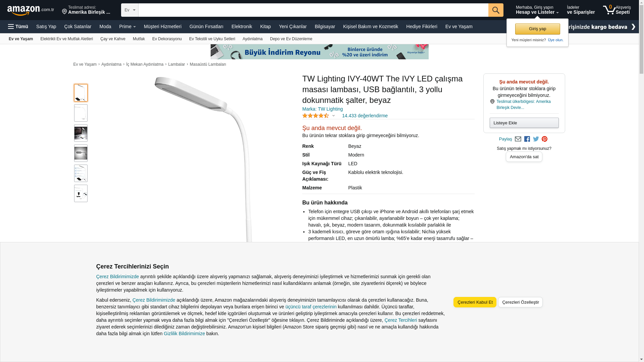Select the second product thumbnail image
The height and width of the screenshot is (362, 644).
(81, 113)
